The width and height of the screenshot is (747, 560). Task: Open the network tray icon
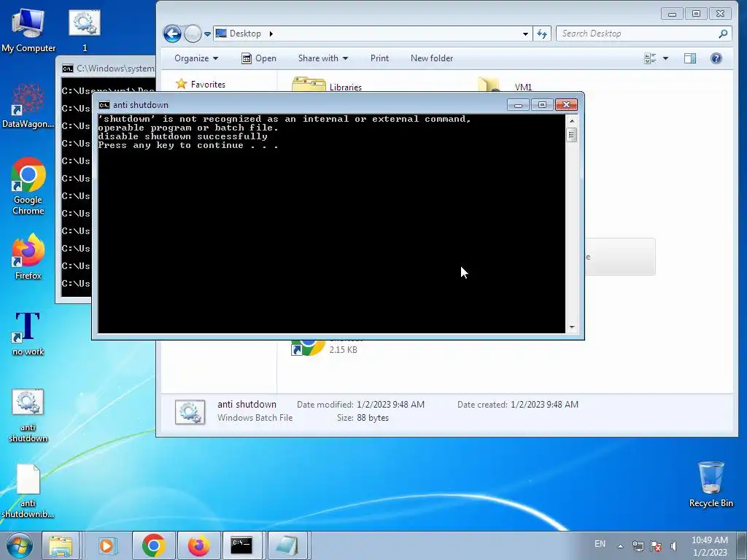[x=638, y=546]
